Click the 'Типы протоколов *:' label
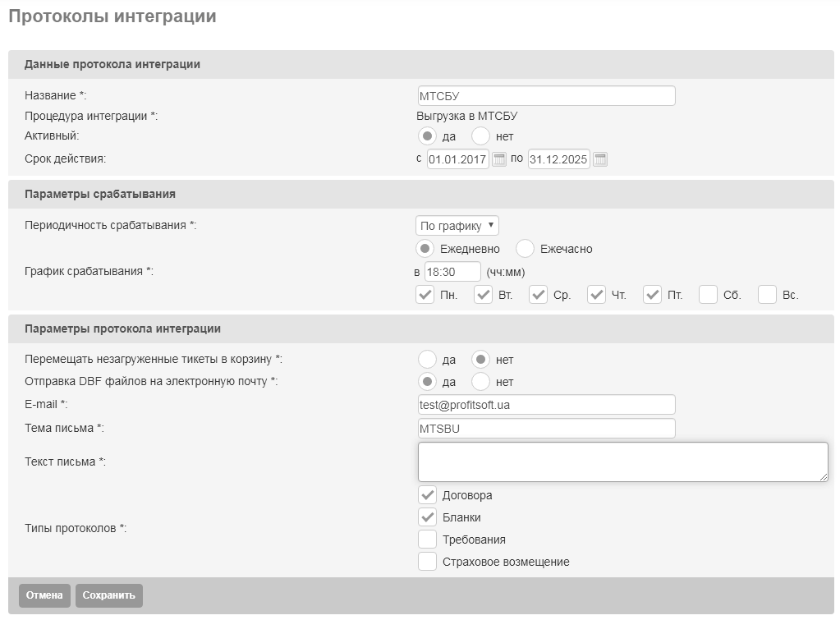 click(x=76, y=528)
